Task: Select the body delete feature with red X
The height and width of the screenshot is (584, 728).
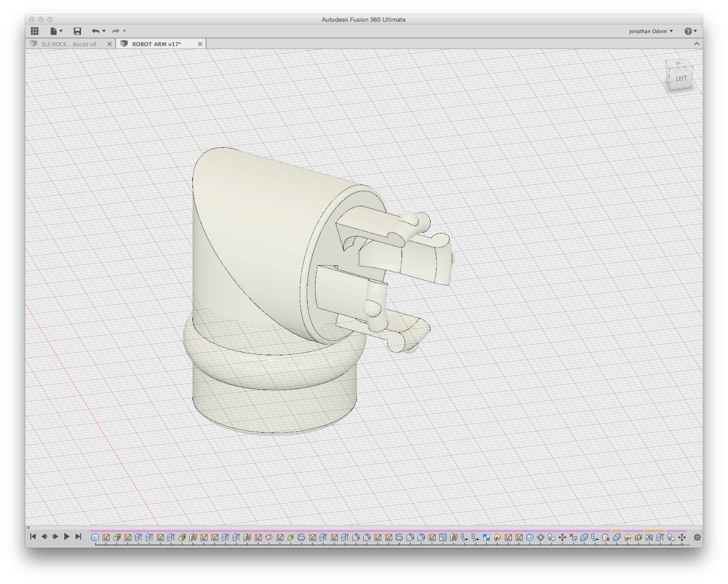Action: 605,537
